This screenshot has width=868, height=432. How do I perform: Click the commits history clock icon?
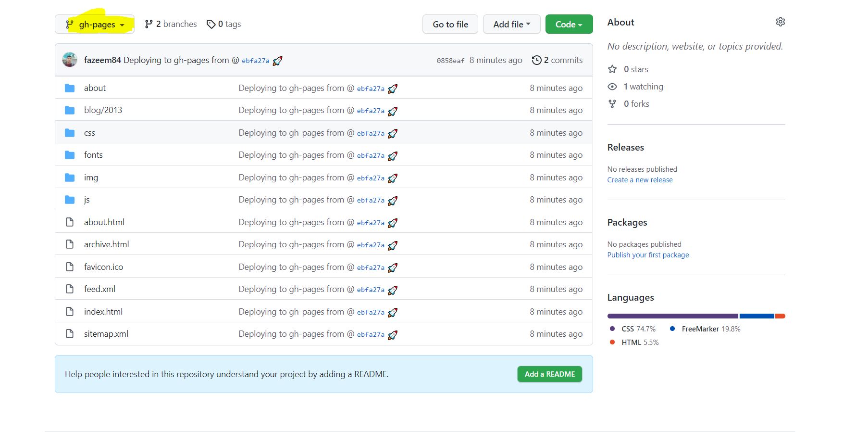[536, 60]
